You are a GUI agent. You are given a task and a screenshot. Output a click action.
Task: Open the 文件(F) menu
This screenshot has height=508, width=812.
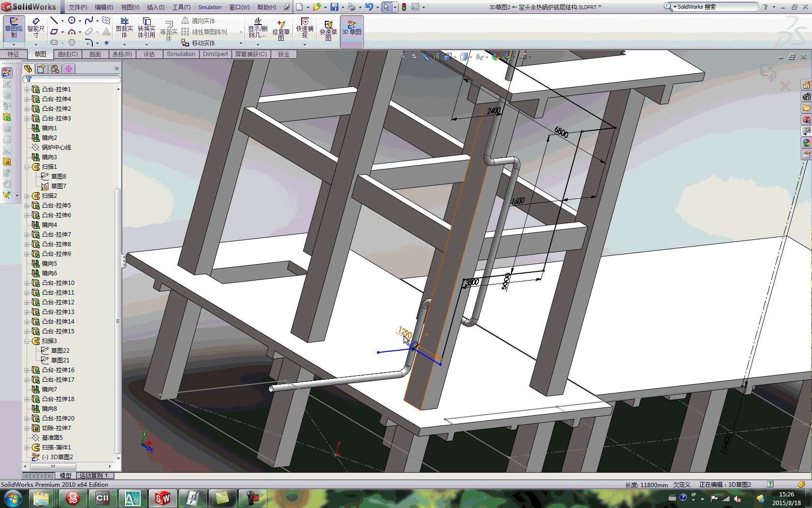click(x=78, y=7)
